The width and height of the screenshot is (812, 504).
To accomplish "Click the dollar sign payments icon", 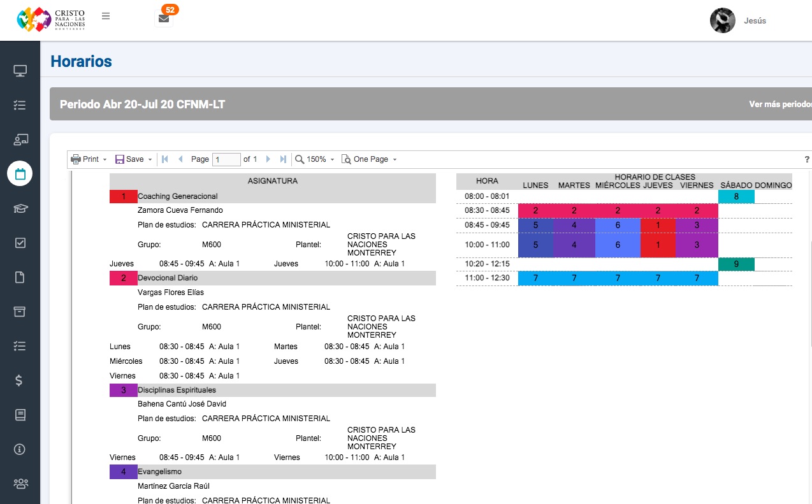I will pyautogui.click(x=20, y=380).
